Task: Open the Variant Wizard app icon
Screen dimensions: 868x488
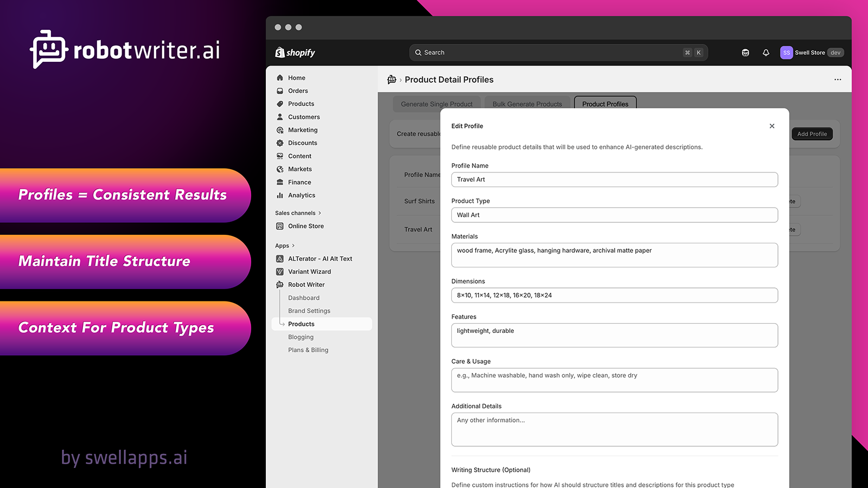Action: coord(279,272)
